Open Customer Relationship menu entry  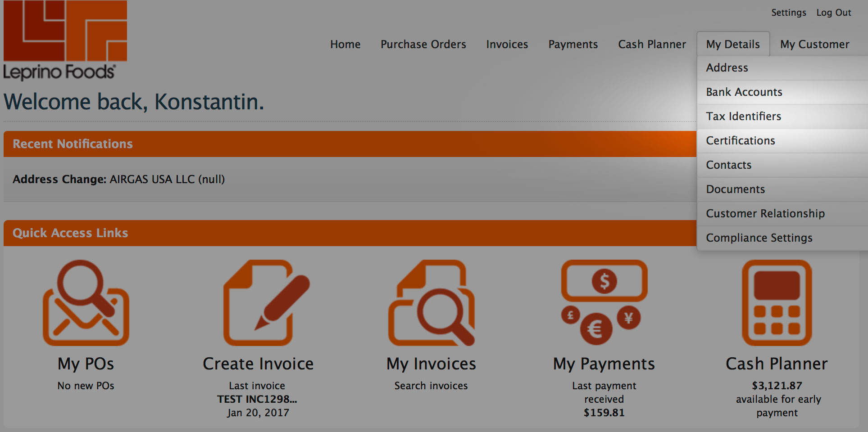pyautogui.click(x=782, y=214)
